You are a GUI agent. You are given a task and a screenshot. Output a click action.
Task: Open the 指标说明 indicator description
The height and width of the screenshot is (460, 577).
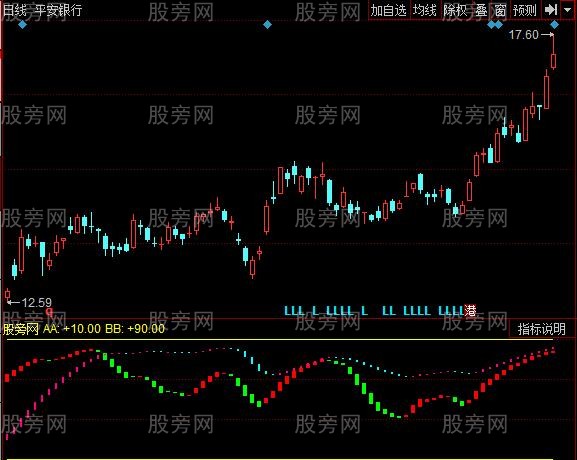click(541, 329)
